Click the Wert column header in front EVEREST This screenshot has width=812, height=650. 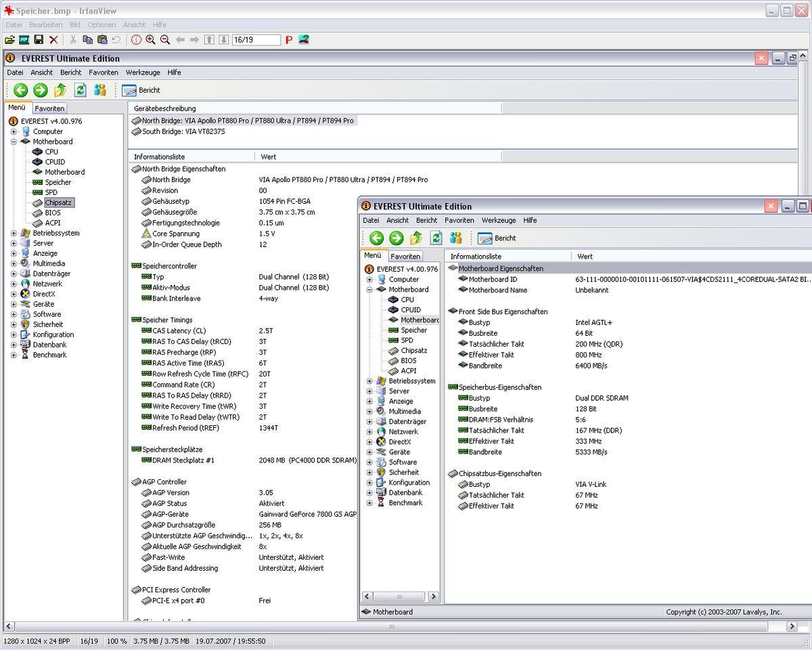pyautogui.click(x=691, y=257)
